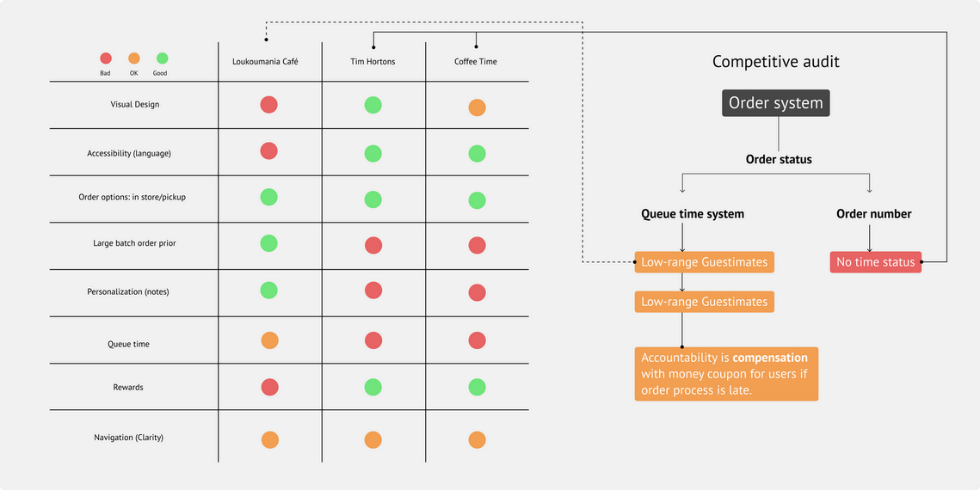The height and width of the screenshot is (490, 980).
Task: Click the orange OK legend dot
Action: click(x=133, y=58)
